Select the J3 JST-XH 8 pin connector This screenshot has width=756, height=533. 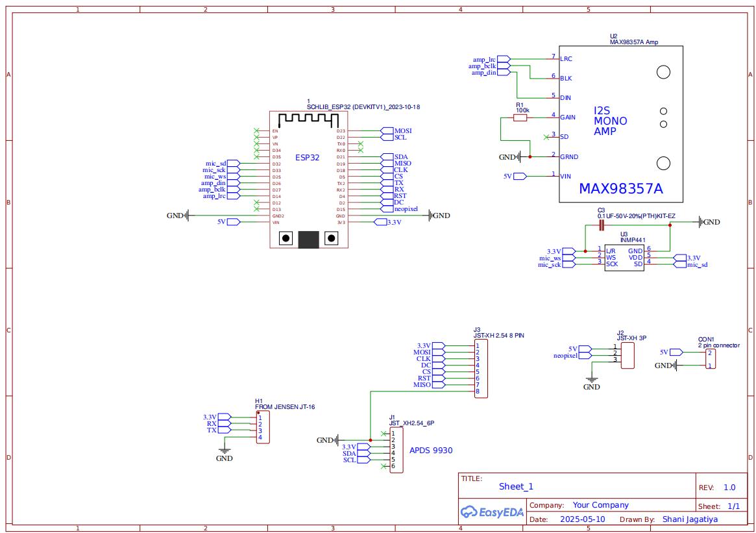[x=481, y=369]
